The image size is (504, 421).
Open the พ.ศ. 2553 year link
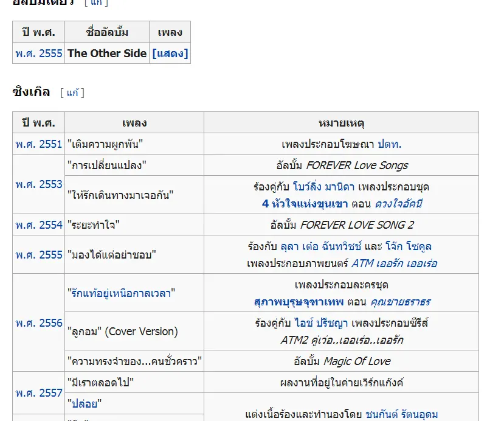[39, 184]
